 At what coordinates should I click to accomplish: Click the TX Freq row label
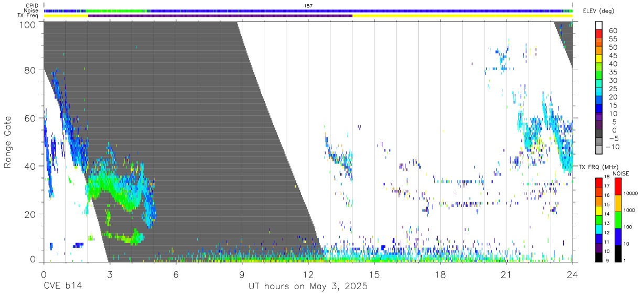point(28,15)
